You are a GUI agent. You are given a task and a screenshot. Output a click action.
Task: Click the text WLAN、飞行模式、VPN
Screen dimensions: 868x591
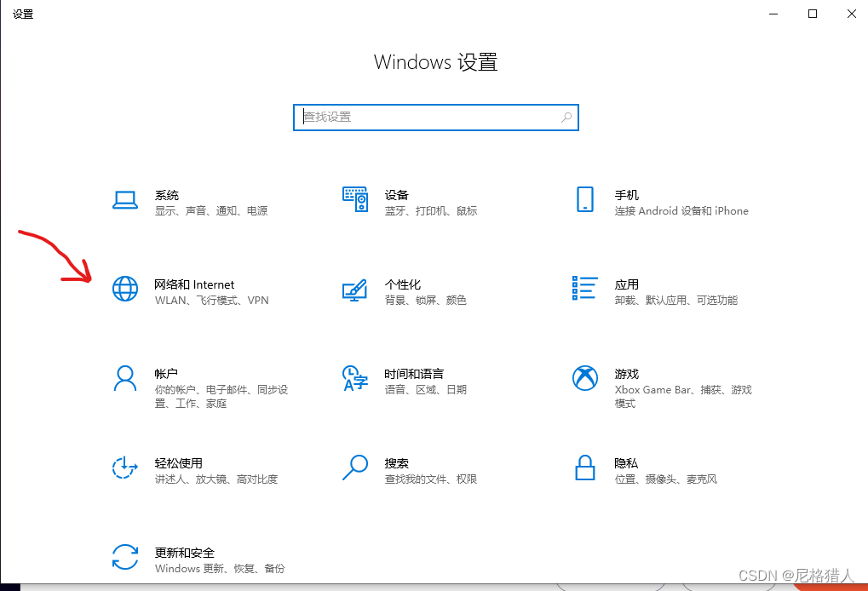coord(211,301)
